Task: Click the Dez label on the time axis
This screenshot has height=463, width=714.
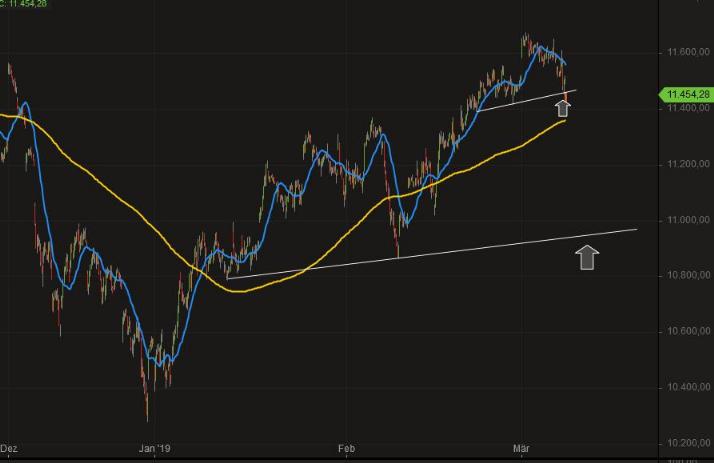Action: 11,448
